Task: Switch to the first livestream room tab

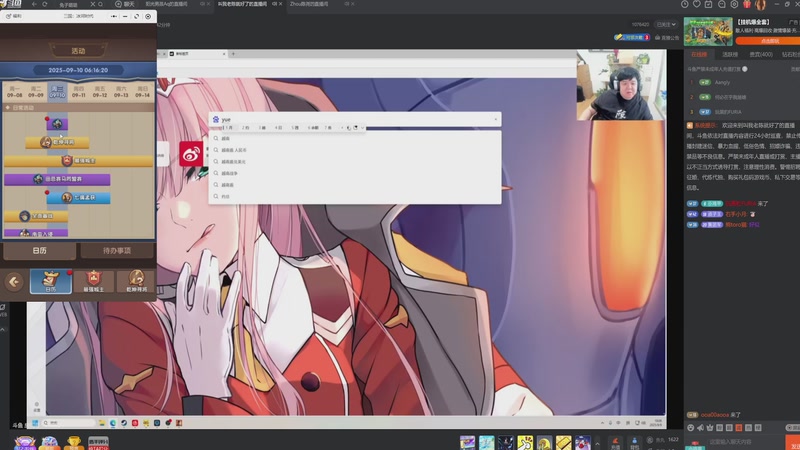Action: point(167,4)
